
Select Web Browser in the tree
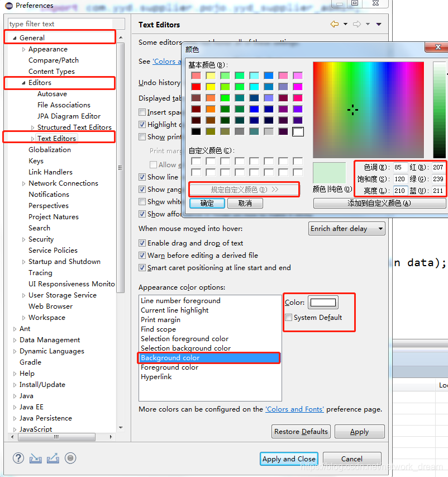coord(50,306)
